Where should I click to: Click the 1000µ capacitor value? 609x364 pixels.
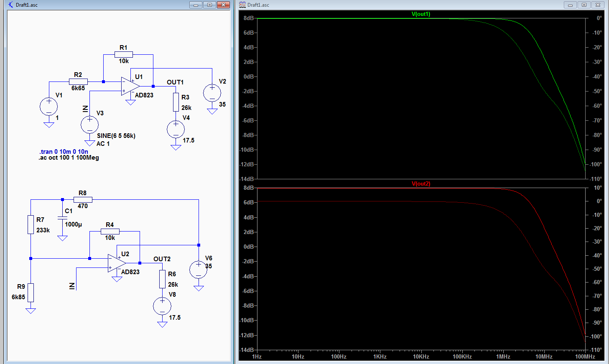(74, 224)
